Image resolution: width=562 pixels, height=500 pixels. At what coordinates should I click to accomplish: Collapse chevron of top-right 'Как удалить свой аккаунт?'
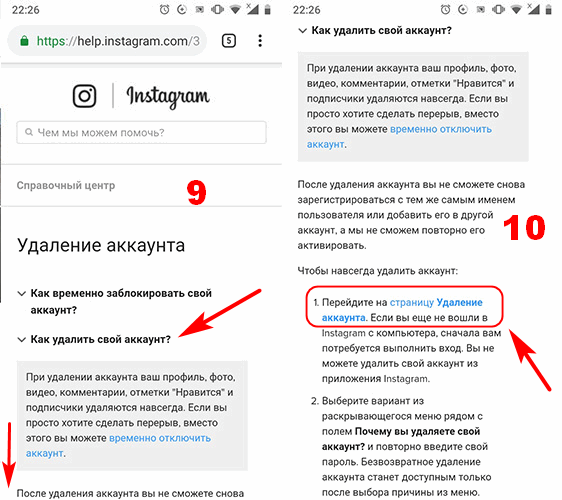pyautogui.click(x=303, y=31)
